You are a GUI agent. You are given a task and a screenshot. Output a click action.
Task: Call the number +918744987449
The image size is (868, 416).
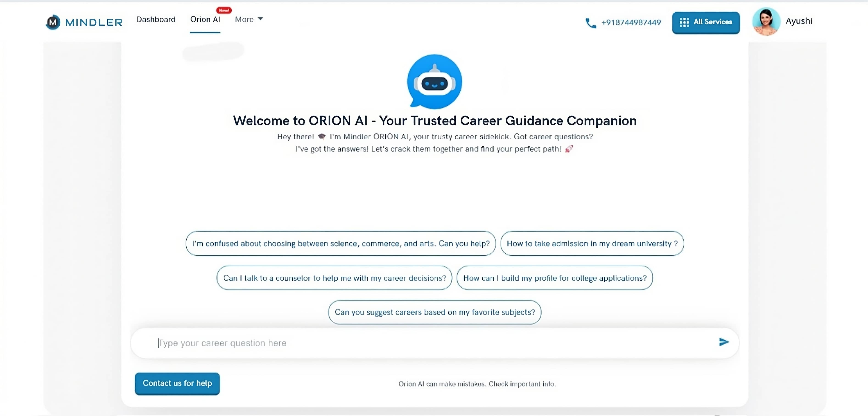pos(631,22)
